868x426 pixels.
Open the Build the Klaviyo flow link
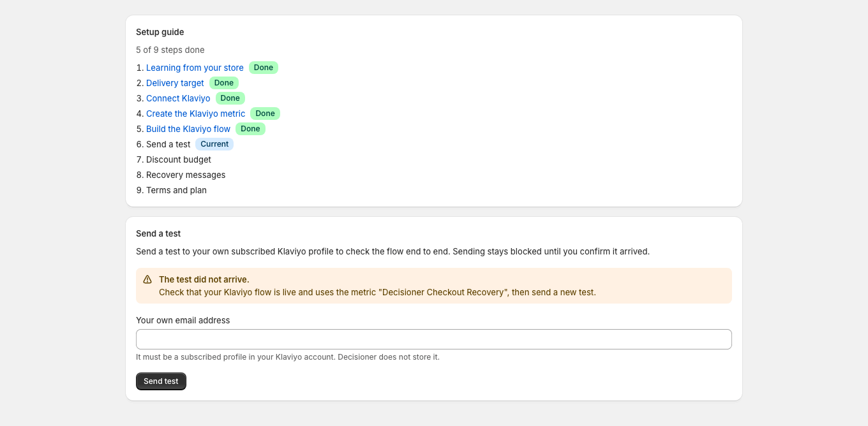point(188,129)
